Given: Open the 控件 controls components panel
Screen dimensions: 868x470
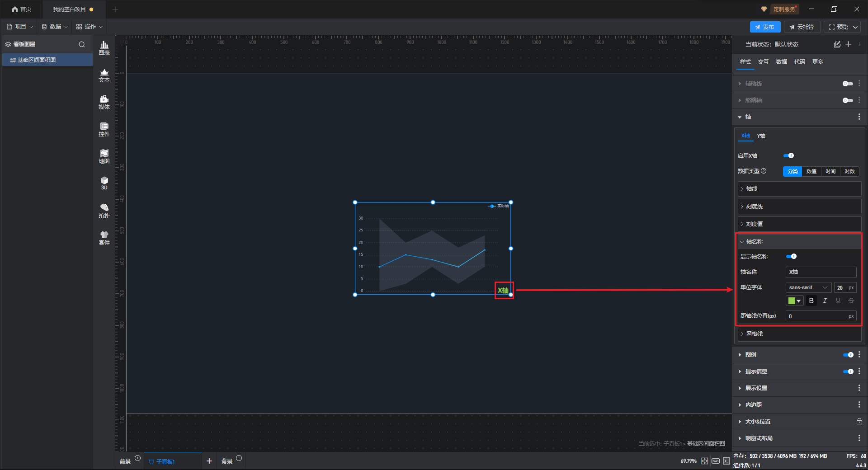Looking at the screenshot, I should [104, 129].
